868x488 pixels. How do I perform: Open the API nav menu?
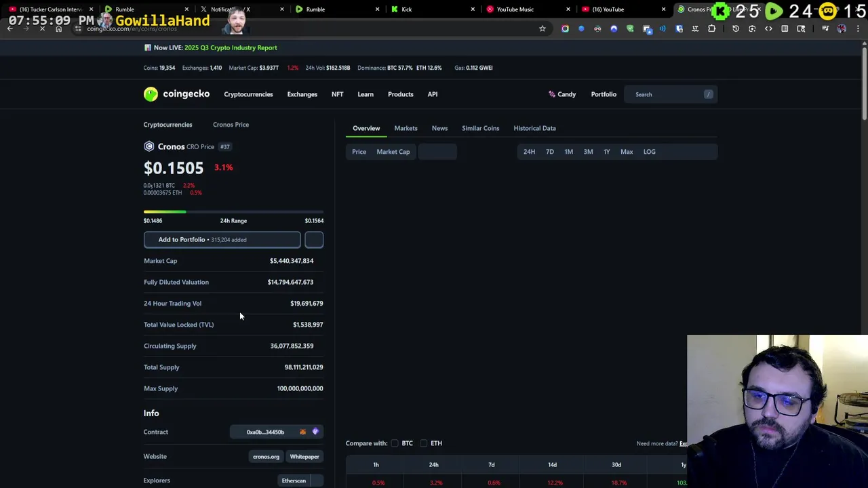click(x=433, y=94)
